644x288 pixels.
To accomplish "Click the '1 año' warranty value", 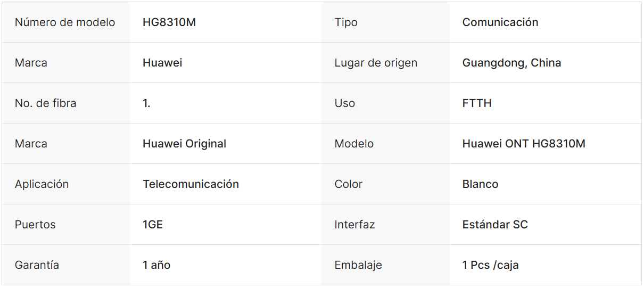I will [156, 265].
